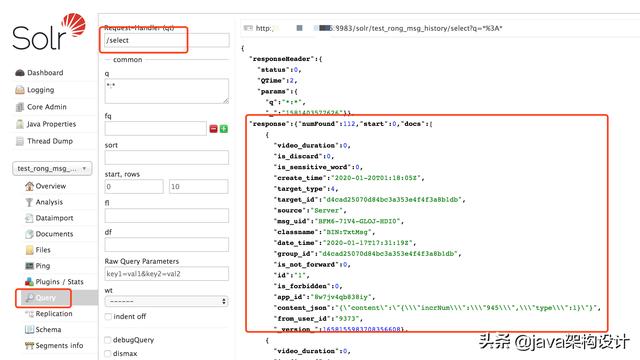Click the Logging icon
The width and height of the screenshot is (640, 360).
coord(20,90)
